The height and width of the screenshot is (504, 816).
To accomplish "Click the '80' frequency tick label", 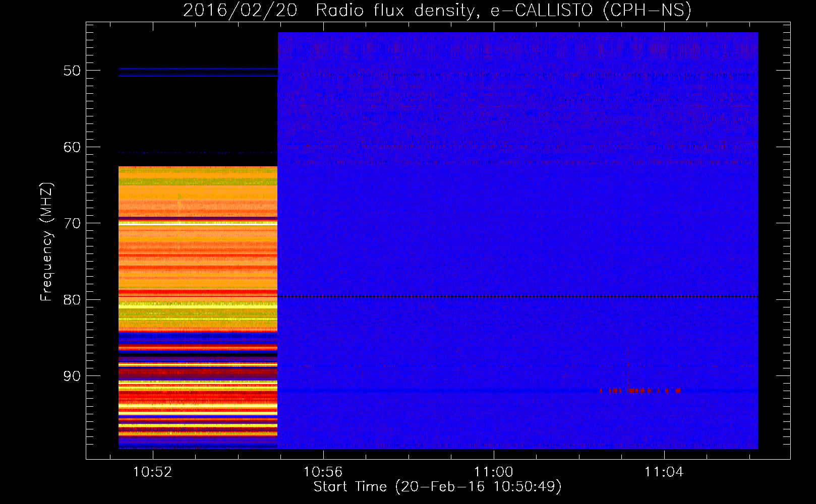I will pyautogui.click(x=72, y=299).
